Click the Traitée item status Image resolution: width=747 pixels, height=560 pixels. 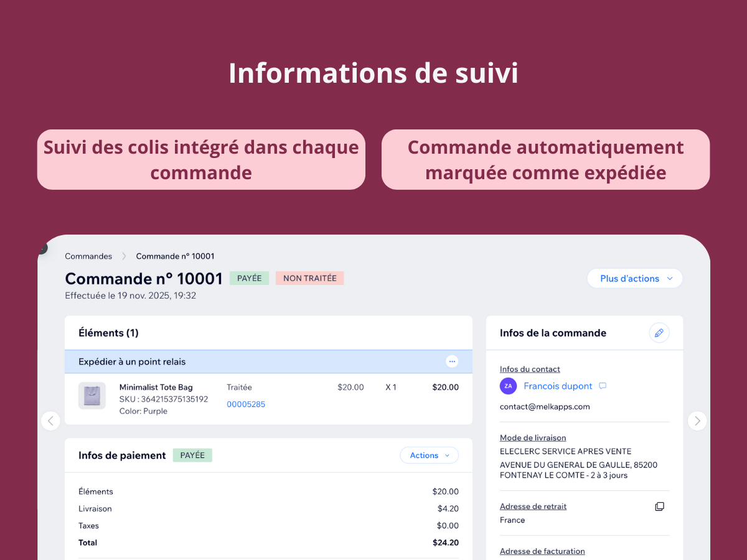[x=239, y=388]
